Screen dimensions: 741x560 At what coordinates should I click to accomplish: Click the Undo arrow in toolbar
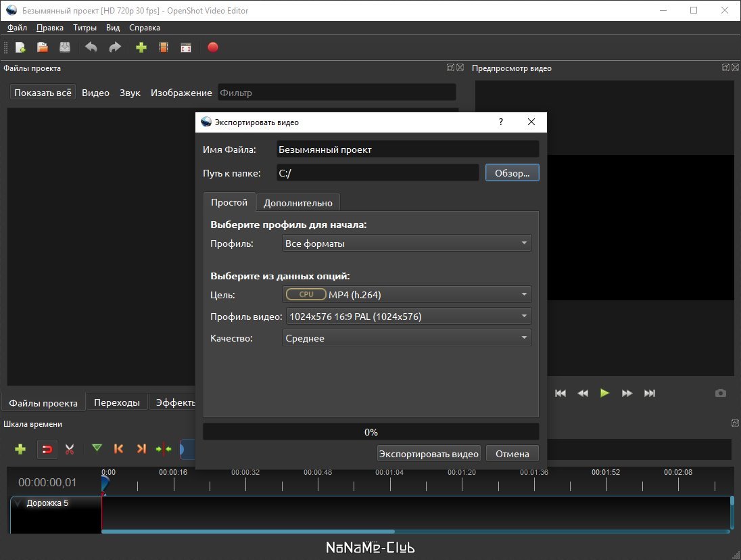coord(91,47)
